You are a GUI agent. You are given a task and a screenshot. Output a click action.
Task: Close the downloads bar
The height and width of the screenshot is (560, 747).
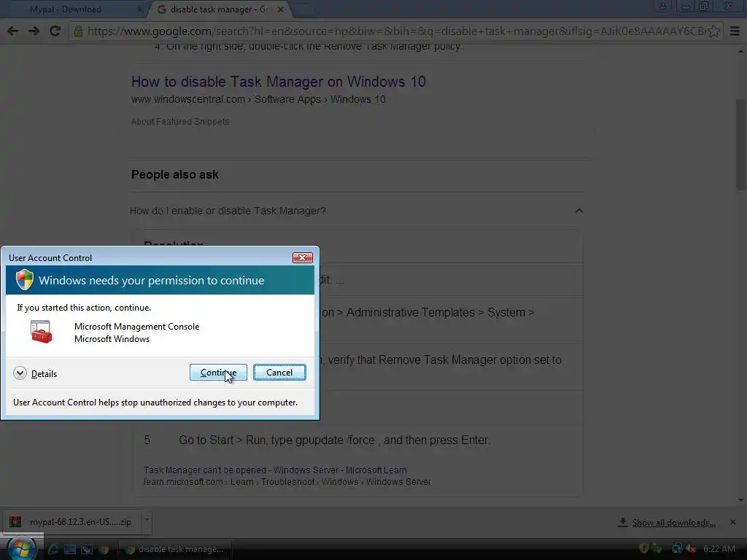[x=732, y=522]
